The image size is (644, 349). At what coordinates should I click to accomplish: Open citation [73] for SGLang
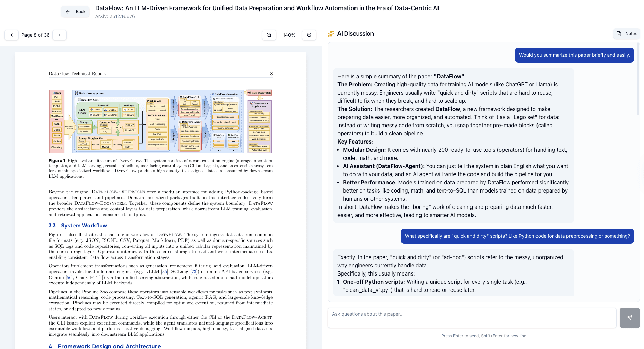click(194, 271)
